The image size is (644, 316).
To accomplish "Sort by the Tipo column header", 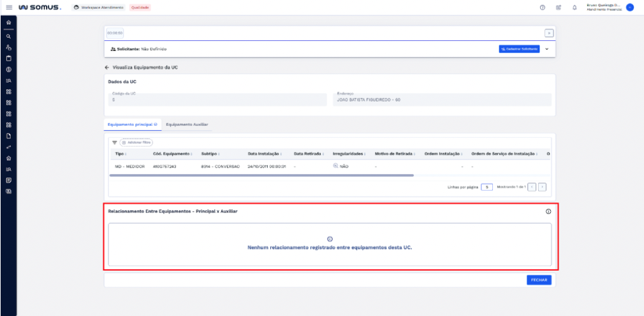I will pos(121,154).
